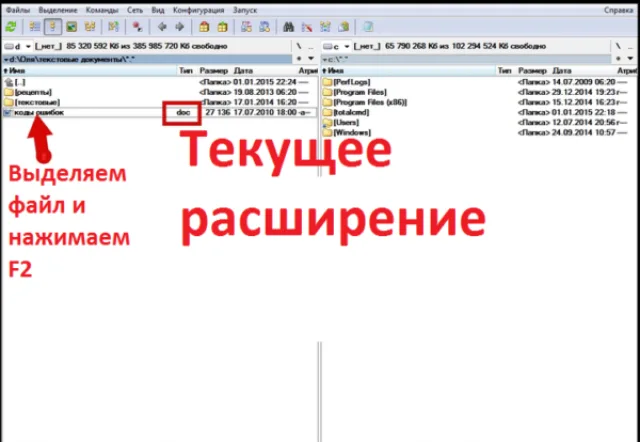Enable Thumbnails view from the toolbar
This screenshot has height=442, width=640.
pos(72,27)
